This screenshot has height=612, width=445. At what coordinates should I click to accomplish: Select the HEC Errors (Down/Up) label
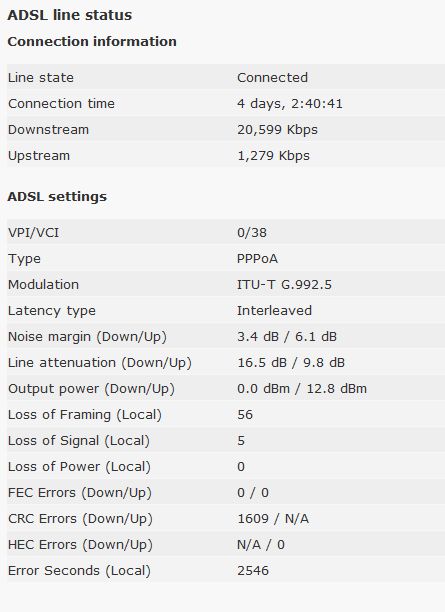tap(80, 544)
